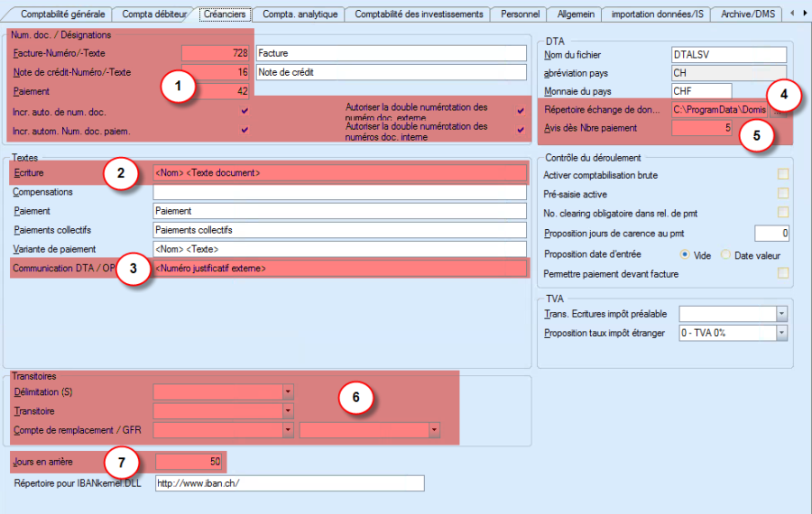
Task: Enable Activer comptabilisation brute checkbox
Action: pyautogui.click(x=783, y=174)
